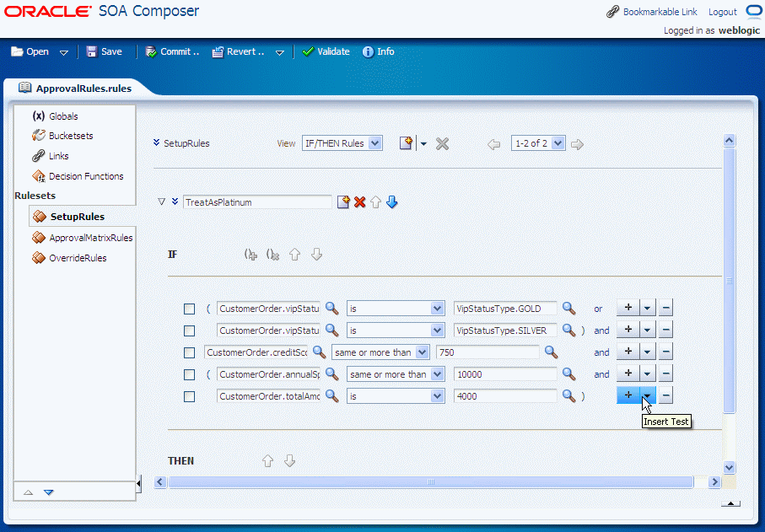Move THEN action down arrow

tap(290, 461)
